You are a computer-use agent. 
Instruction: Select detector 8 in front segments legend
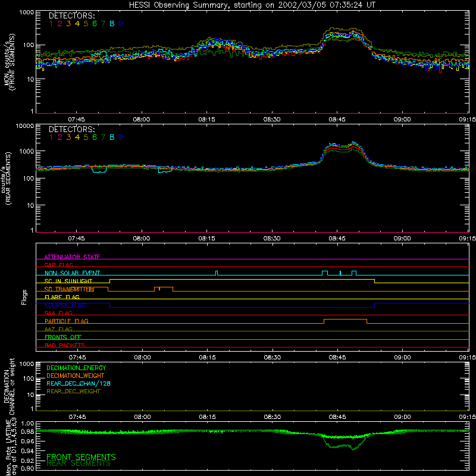point(112,24)
